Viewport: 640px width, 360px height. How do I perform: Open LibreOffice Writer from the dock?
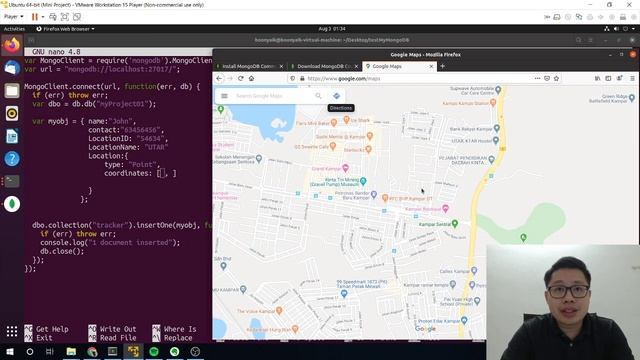point(12,136)
